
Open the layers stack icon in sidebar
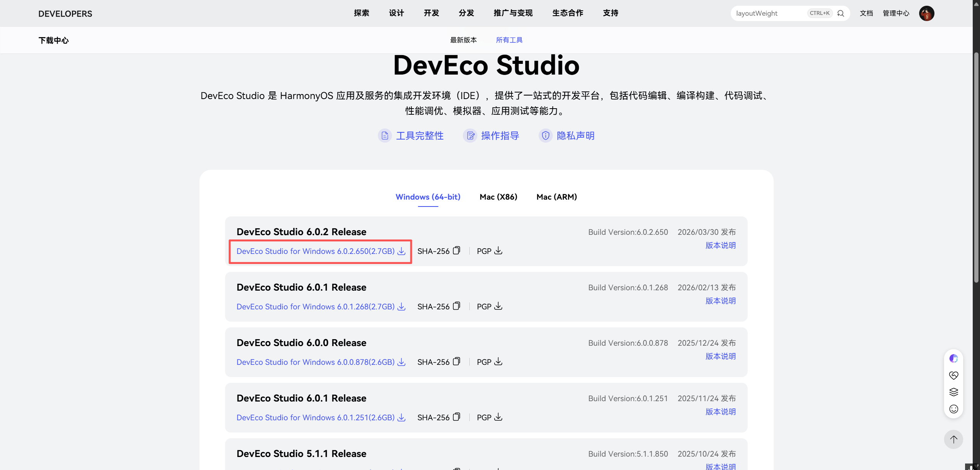954,392
